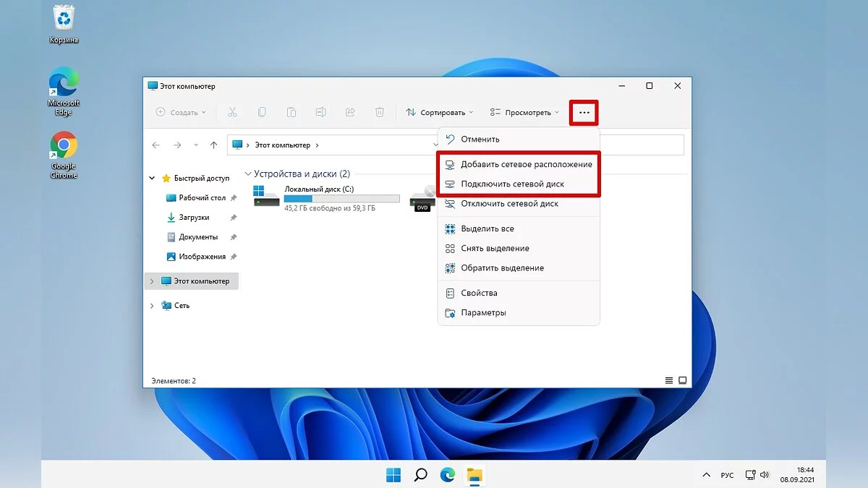Switch to details list view in status bar

[668, 380]
